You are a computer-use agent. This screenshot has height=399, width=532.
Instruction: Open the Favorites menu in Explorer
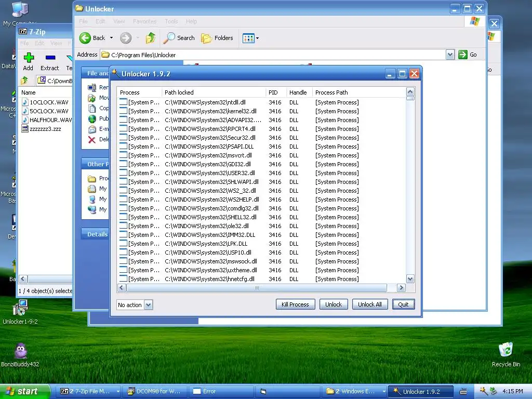click(144, 21)
